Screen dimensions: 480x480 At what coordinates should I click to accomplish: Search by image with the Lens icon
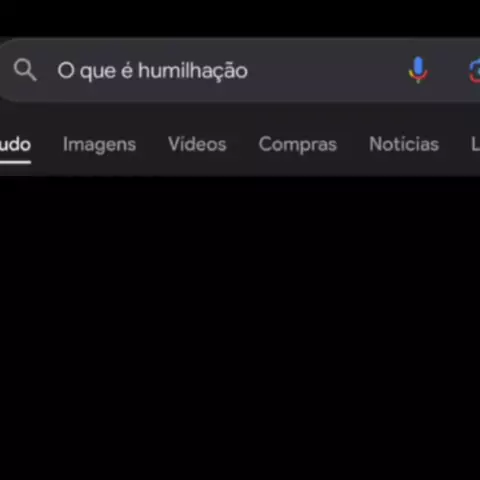tap(474, 71)
